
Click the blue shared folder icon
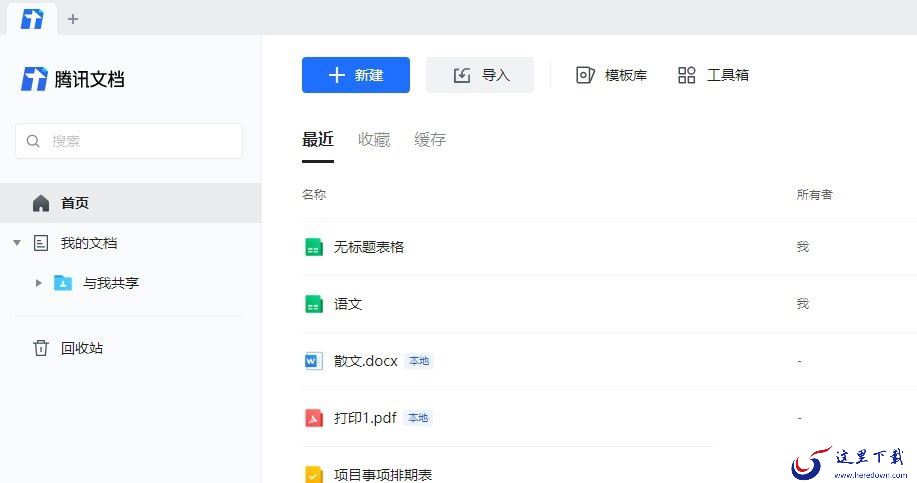click(x=63, y=283)
